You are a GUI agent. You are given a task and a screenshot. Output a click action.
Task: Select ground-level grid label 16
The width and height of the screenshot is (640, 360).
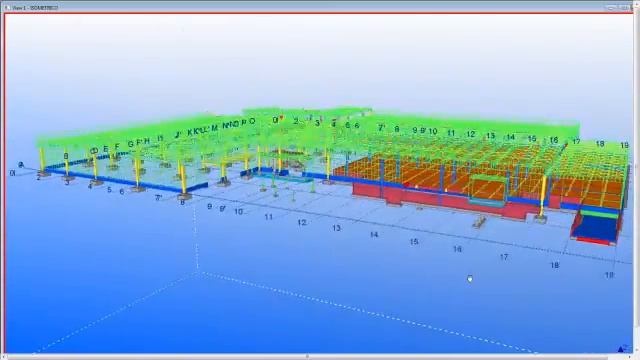(457, 249)
